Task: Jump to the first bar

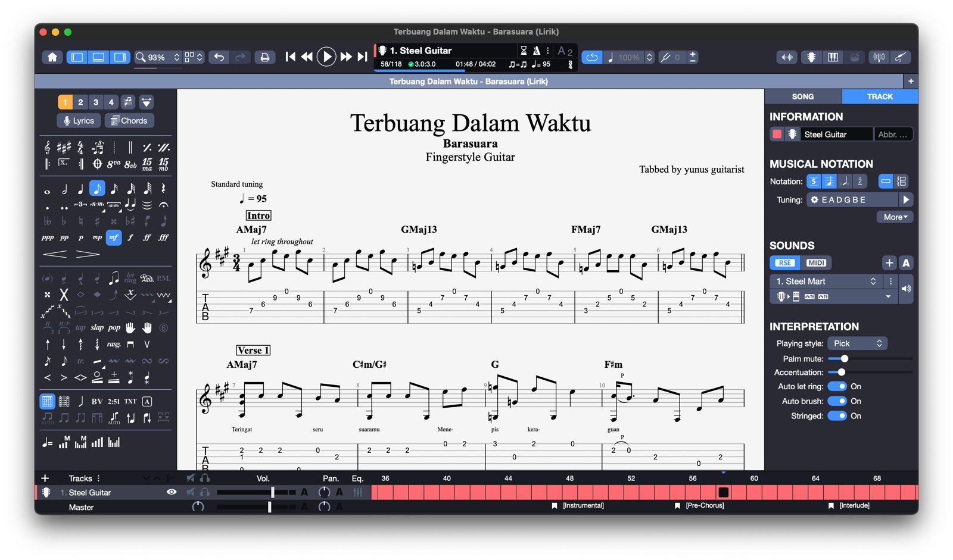Action: [x=291, y=57]
